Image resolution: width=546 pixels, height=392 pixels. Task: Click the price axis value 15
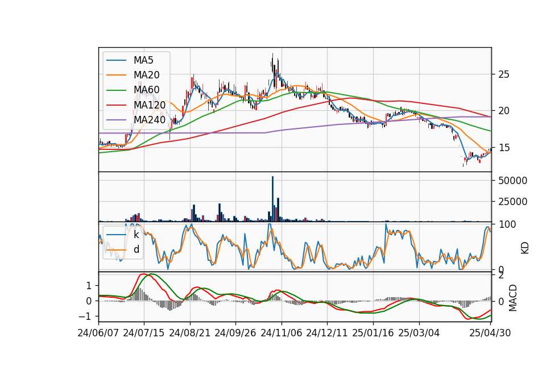click(504, 148)
